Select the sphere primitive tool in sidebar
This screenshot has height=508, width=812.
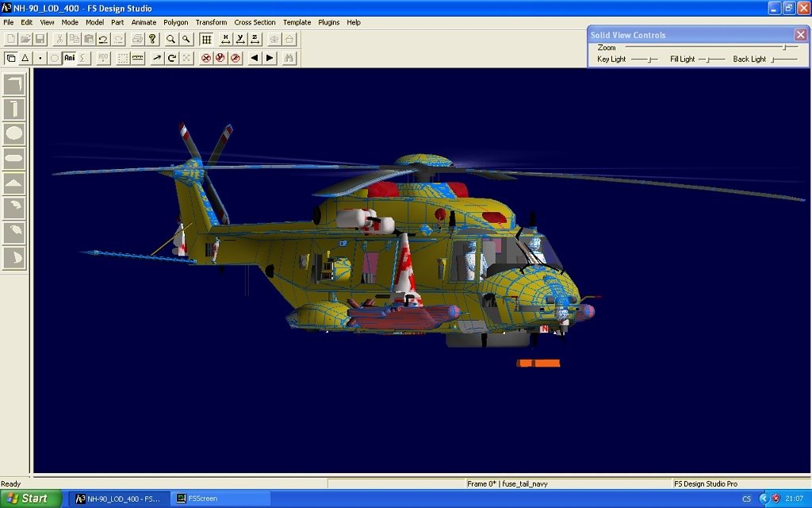tap(14, 133)
